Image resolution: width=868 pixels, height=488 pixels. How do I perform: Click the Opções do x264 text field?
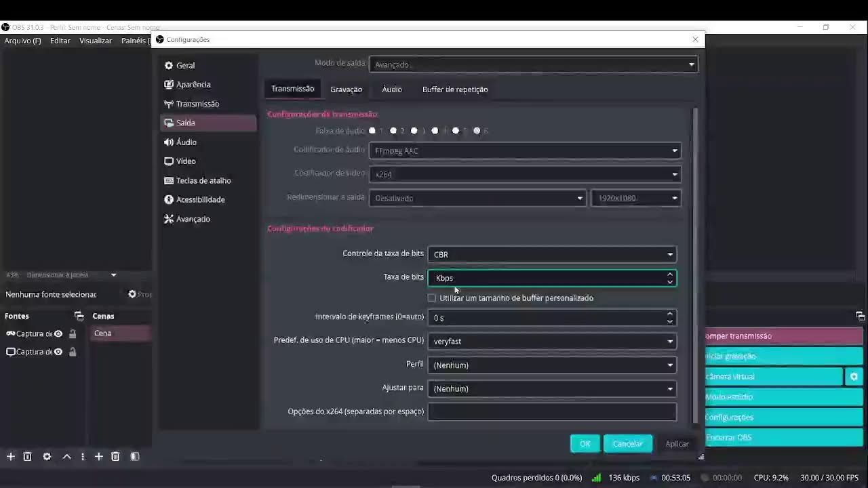pyautogui.click(x=552, y=411)
